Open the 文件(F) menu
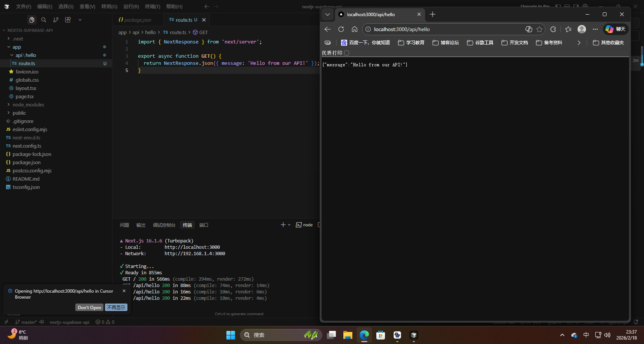Screen dimensions: 644x344 (24, 6)
